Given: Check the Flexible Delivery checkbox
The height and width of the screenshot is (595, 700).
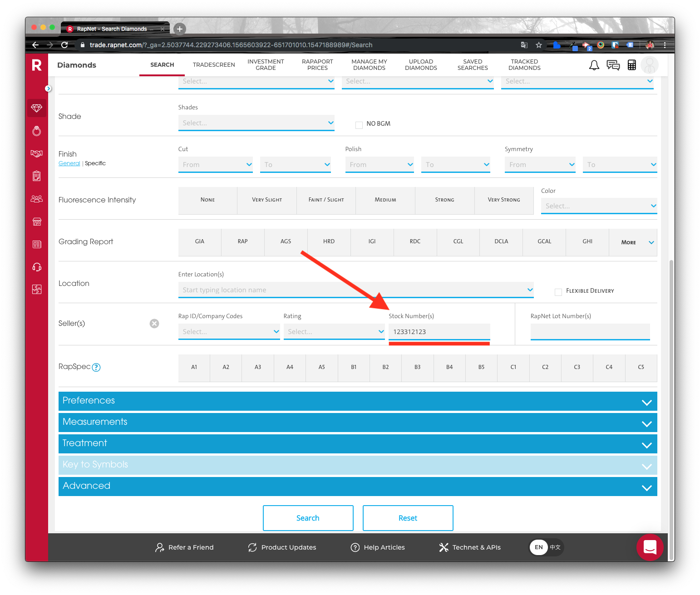Looking at the screenshot, I should 558,292.
